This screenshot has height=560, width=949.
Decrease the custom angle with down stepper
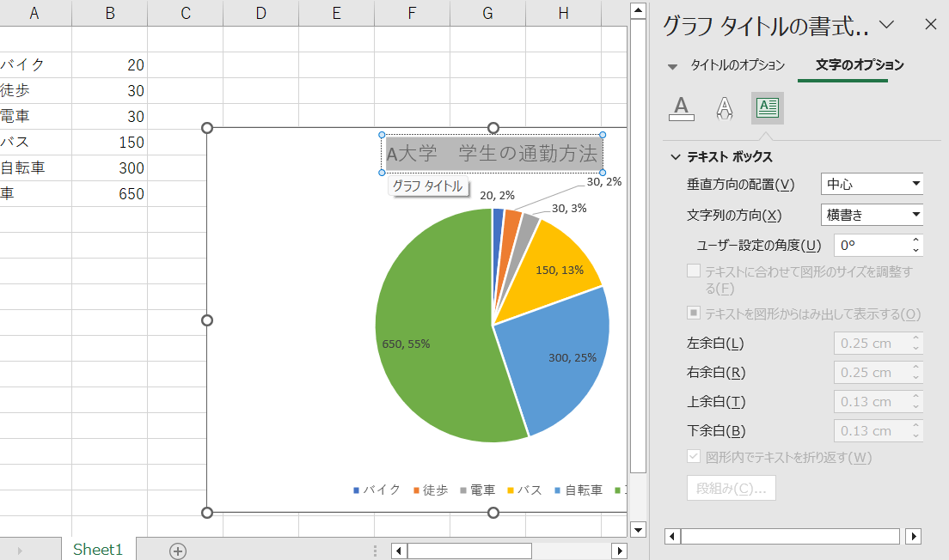[x=915, y=250]
